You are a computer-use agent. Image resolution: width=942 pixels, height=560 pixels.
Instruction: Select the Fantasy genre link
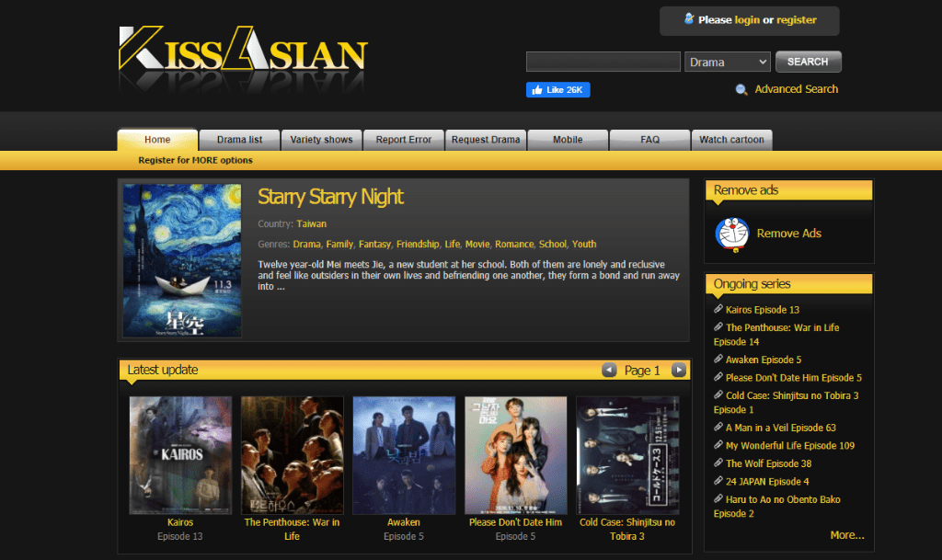pyautogui.click(x=375, y=245)
